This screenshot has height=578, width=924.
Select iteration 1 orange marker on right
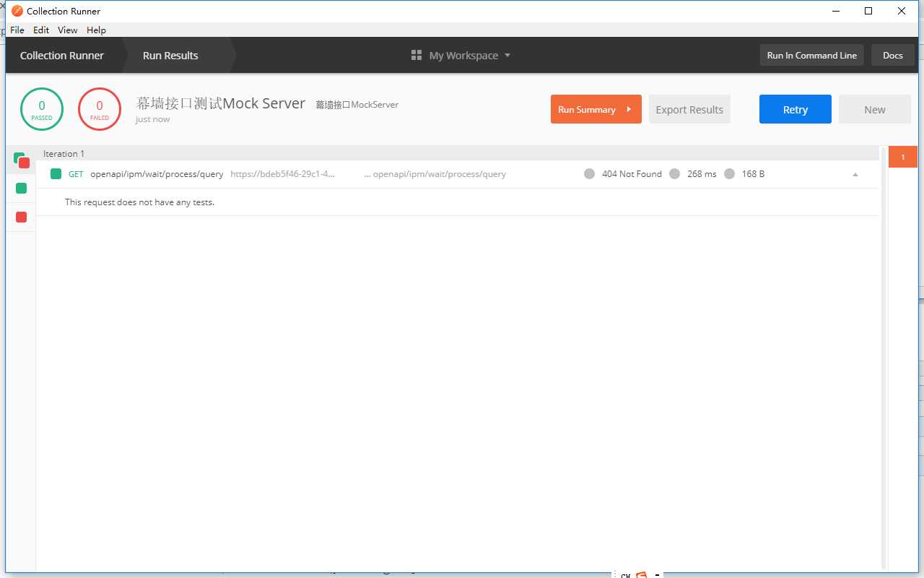[902, 157]
